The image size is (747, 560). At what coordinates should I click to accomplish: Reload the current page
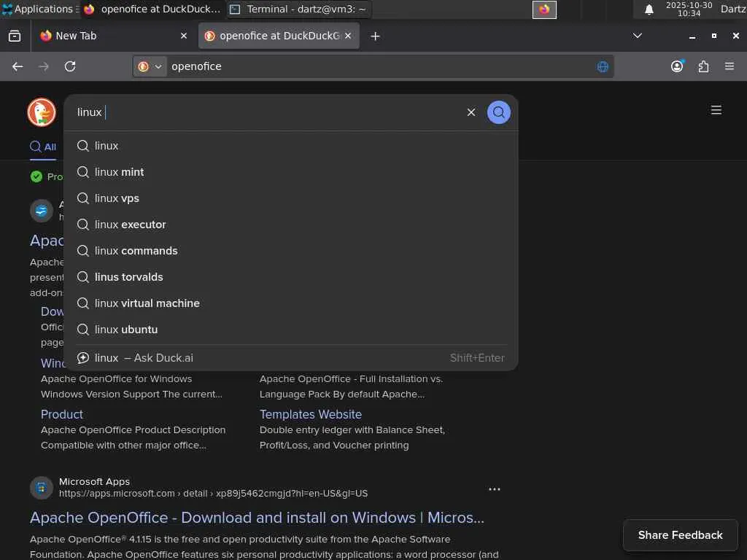[x=70, y=66]
